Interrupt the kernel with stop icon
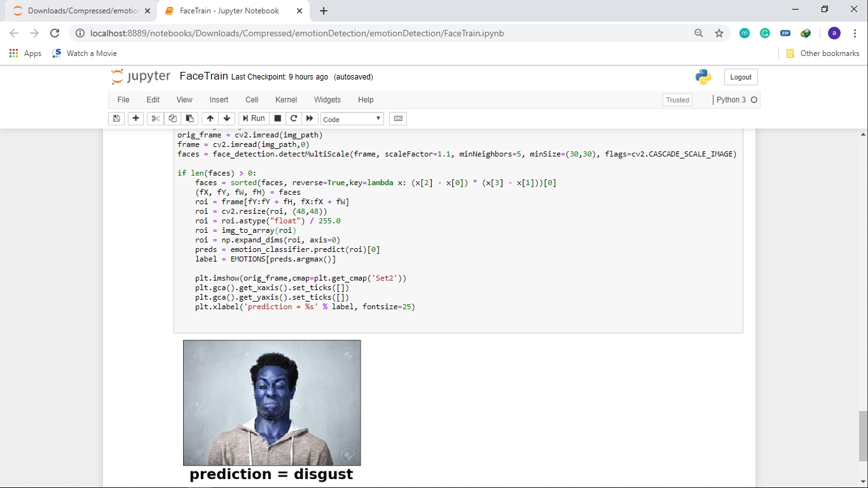 pos(277,118)
